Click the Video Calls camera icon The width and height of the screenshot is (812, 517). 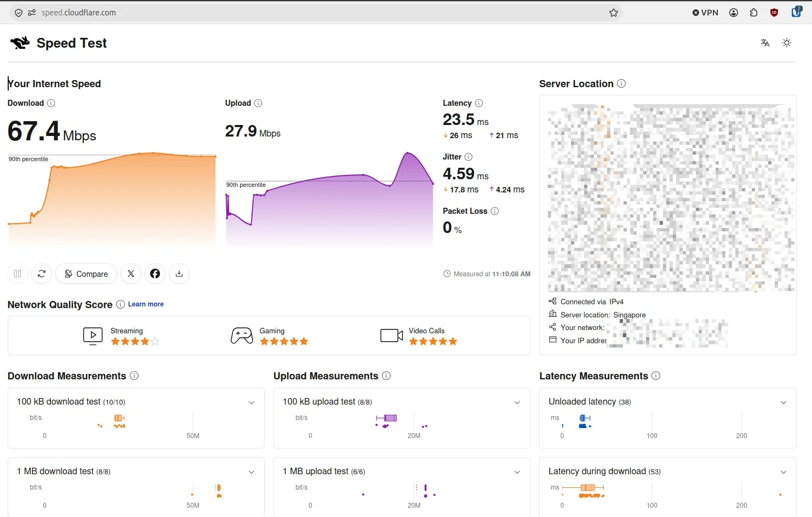click(392, 336)
